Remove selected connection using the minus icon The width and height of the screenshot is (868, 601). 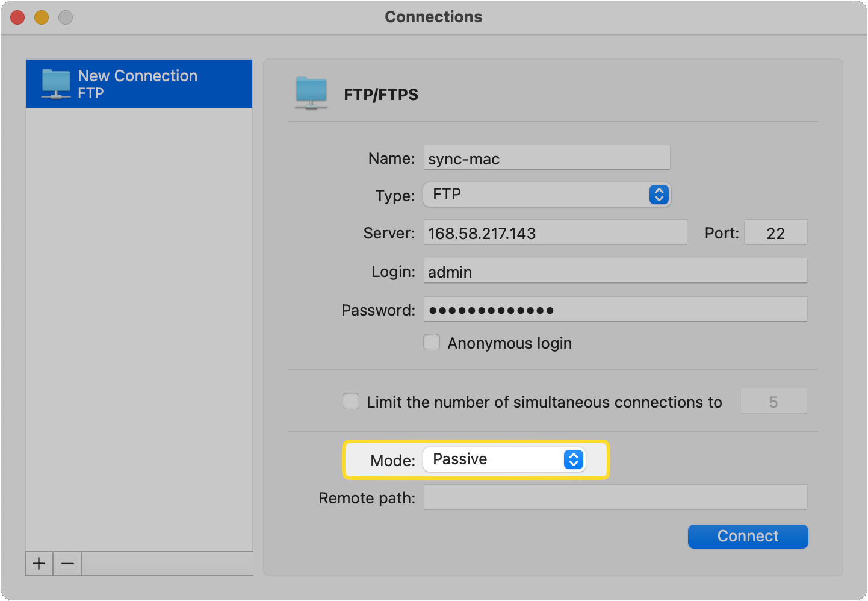pyautogui.click(x=67, y=564)
